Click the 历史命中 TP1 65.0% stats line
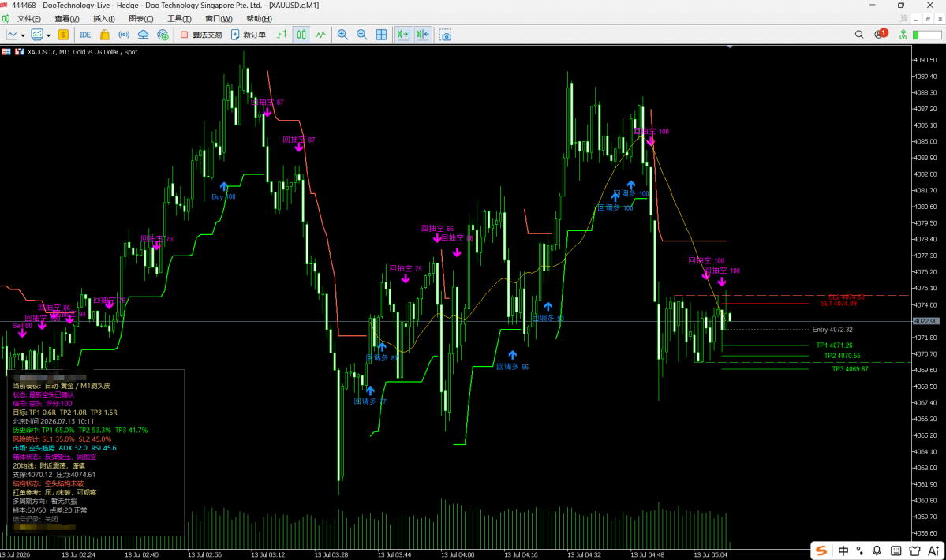The height and width of the screenshot is (560, 946). click(80, 431)
